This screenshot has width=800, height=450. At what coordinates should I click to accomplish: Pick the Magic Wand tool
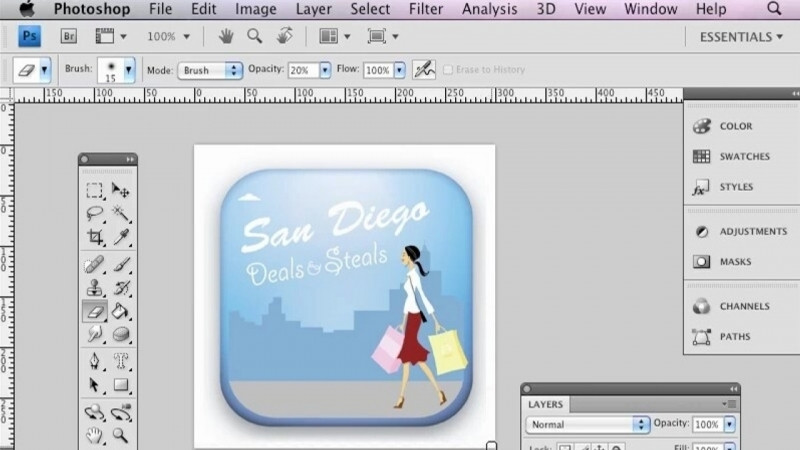(x=121, y=213)
